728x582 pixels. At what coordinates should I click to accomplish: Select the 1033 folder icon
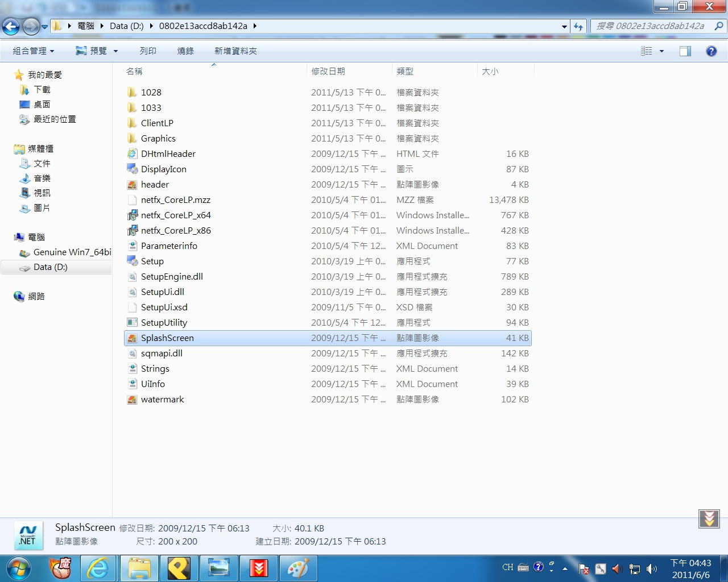click(132, 107)
